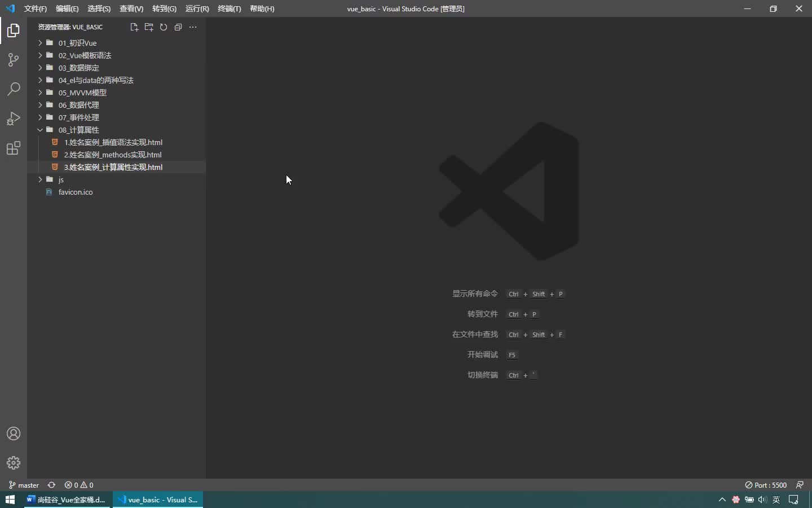Collapse all folders in explorer

click(x=178, y=27)
